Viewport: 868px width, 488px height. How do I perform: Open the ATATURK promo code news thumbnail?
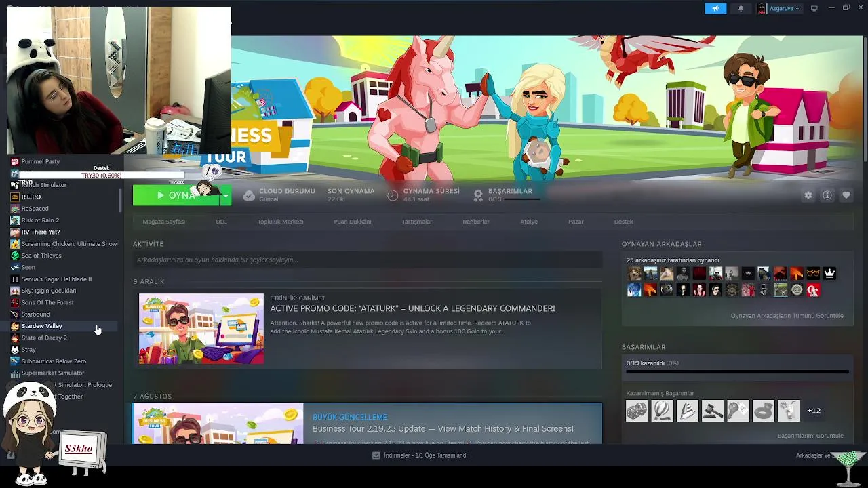coord(201,329)
